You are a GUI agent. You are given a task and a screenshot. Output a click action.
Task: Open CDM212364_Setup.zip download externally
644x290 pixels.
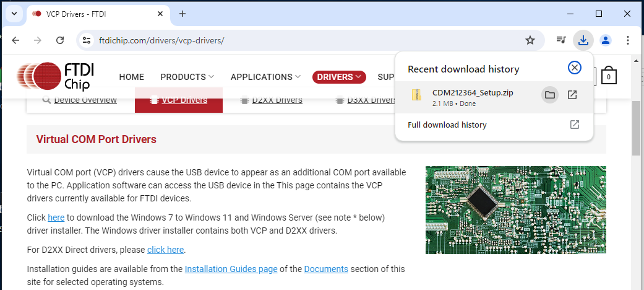click(x=572, y=95)
